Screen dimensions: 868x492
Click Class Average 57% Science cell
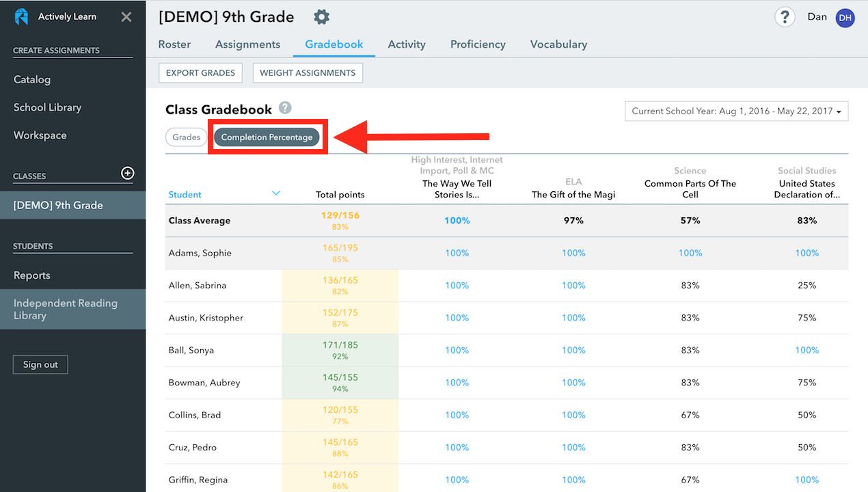[x=690, y=221]
